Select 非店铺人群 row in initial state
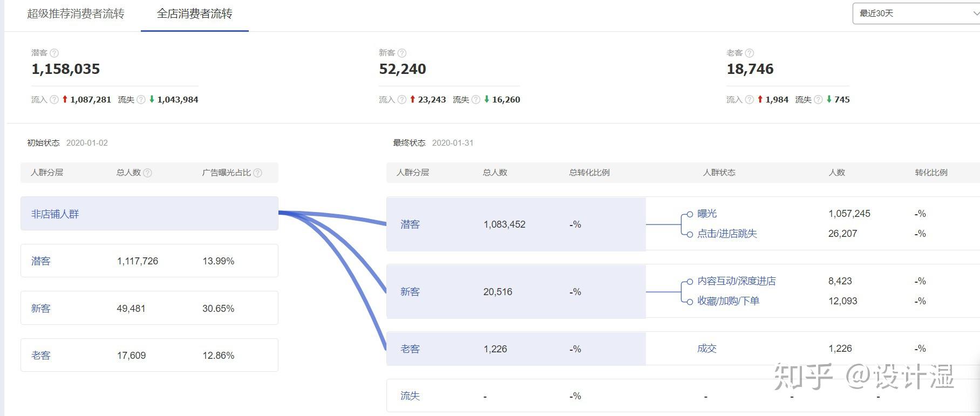Screen dimensions: 980x416 [x=149, y=214]
